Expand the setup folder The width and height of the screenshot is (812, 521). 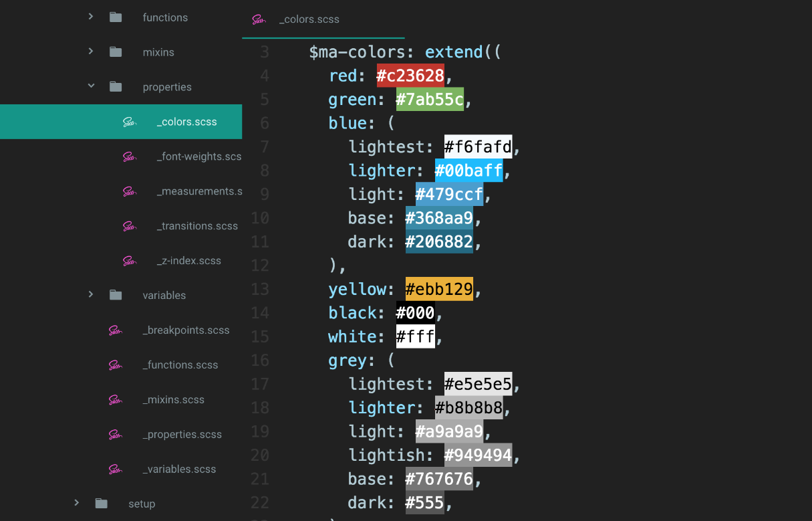pyautogui.click(x=76, y=503)
